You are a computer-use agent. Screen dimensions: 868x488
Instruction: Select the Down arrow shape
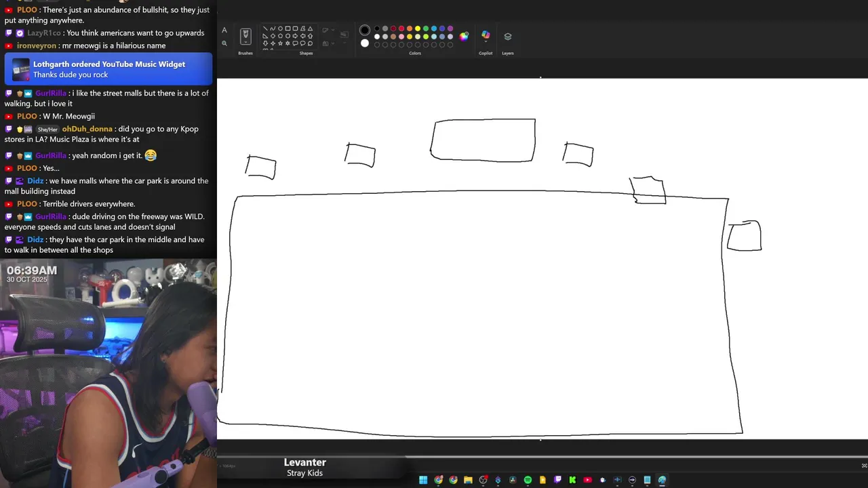tap(265, 43)
